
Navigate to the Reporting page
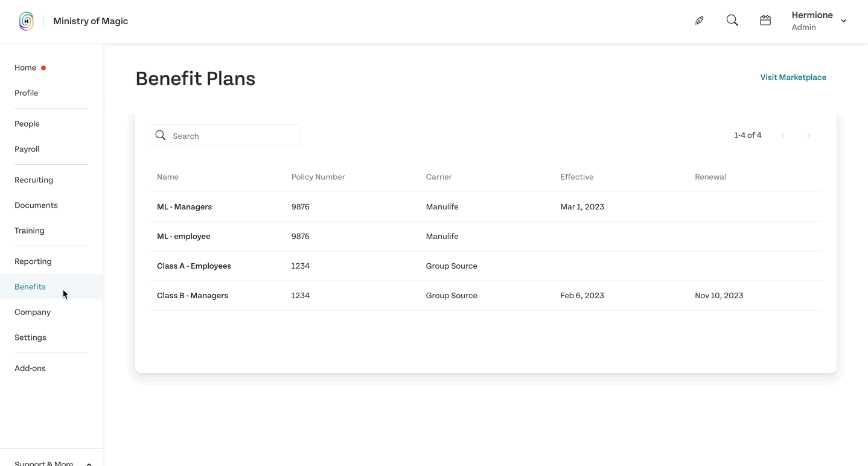(x=33, y=261)
